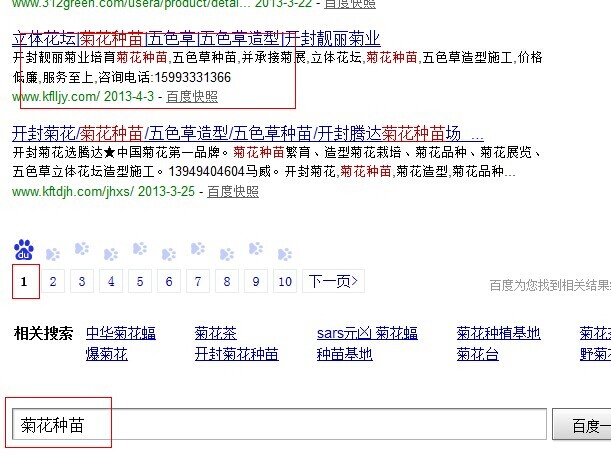The width and height of the screenshot is (611, 457).
Task: Go to results page 8
Action: [227, 281]
